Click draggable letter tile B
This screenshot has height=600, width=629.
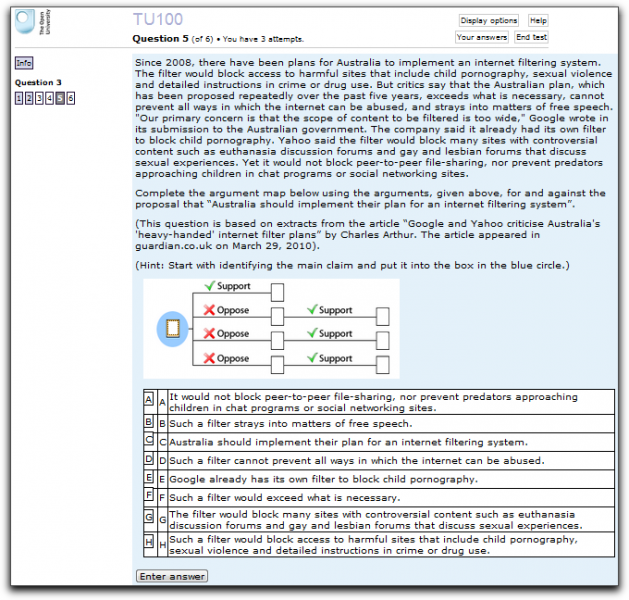(149, 423)
